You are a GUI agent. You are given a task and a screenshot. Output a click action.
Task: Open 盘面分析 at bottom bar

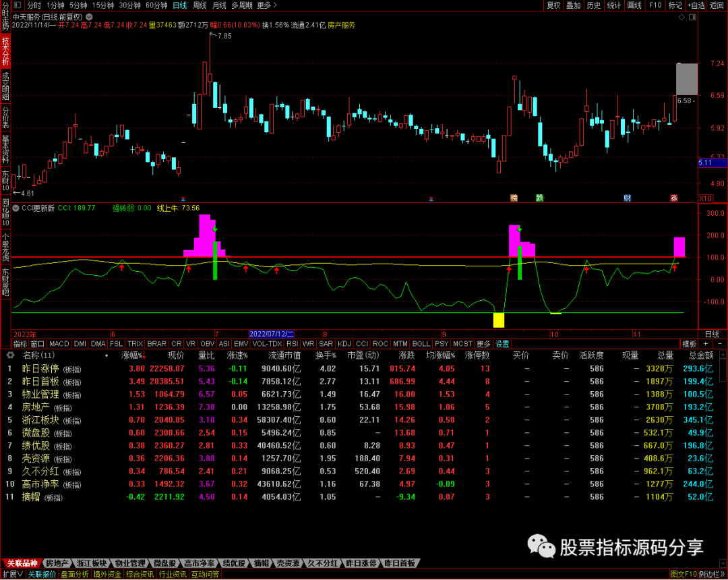(x=74, y=575)
